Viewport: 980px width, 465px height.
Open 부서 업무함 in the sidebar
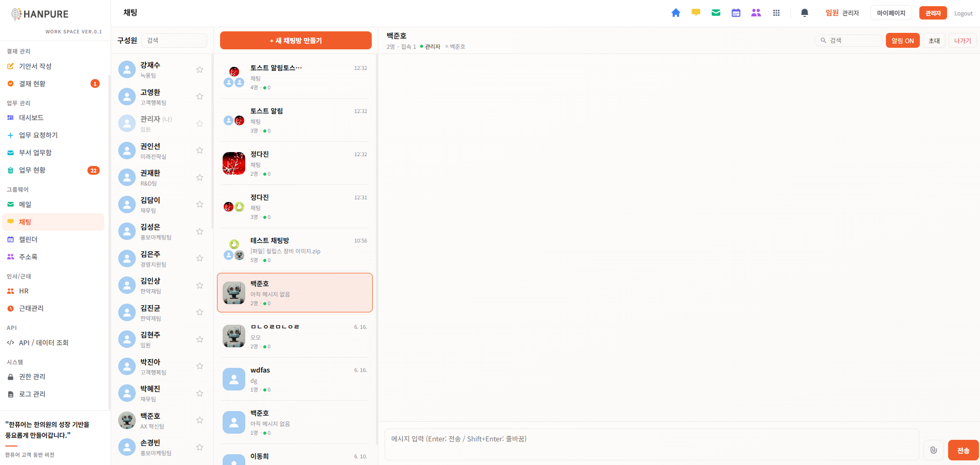(53, 153)
